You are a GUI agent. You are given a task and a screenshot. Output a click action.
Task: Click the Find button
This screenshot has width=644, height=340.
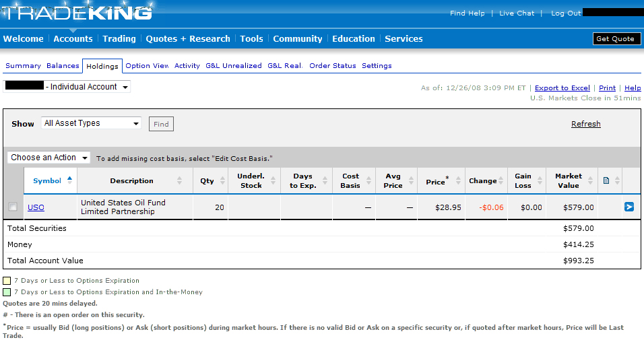[161, 124]
